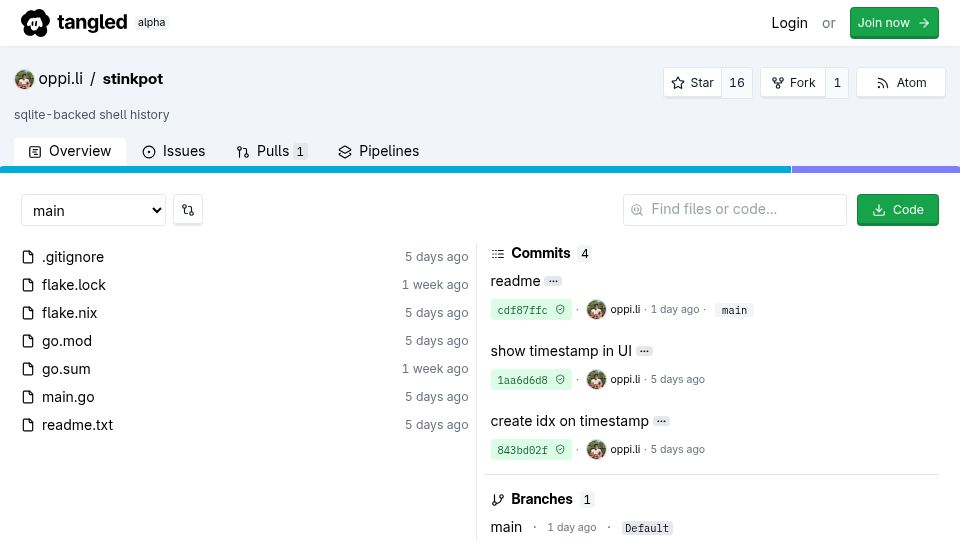Expand the readme commit message ellipsis
This screenshot has width=960, height=540.
point(553,282)
